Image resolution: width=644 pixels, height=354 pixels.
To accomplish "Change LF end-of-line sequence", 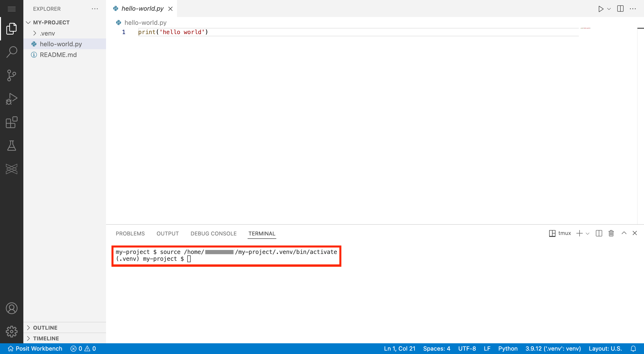I will coord(487,349).
